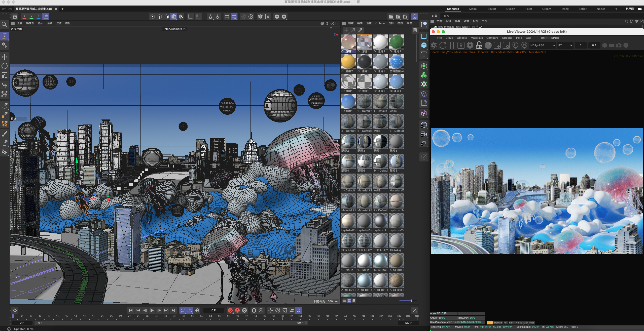The image size is (644, 331).
Task: Toggle timeline loop playback
Action: 183,310
